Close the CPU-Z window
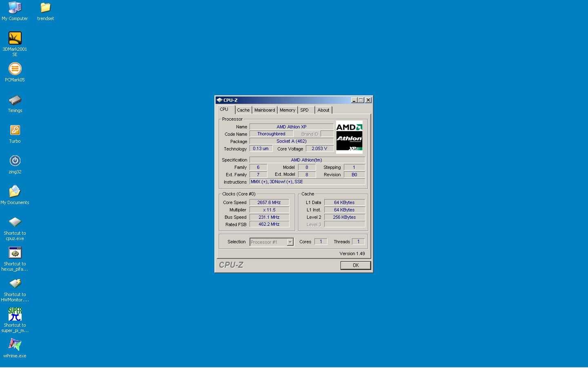Screen dimensions: 588x368 coord(368,100)
